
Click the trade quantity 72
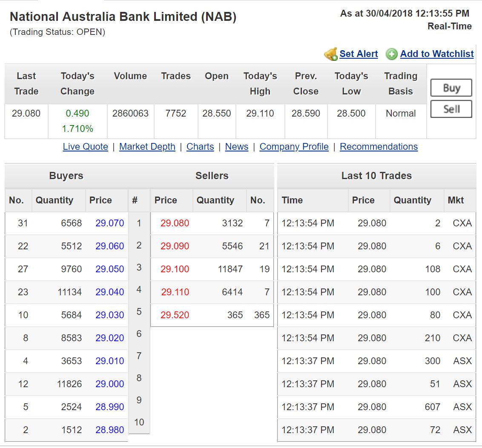[x=435, y=430]
